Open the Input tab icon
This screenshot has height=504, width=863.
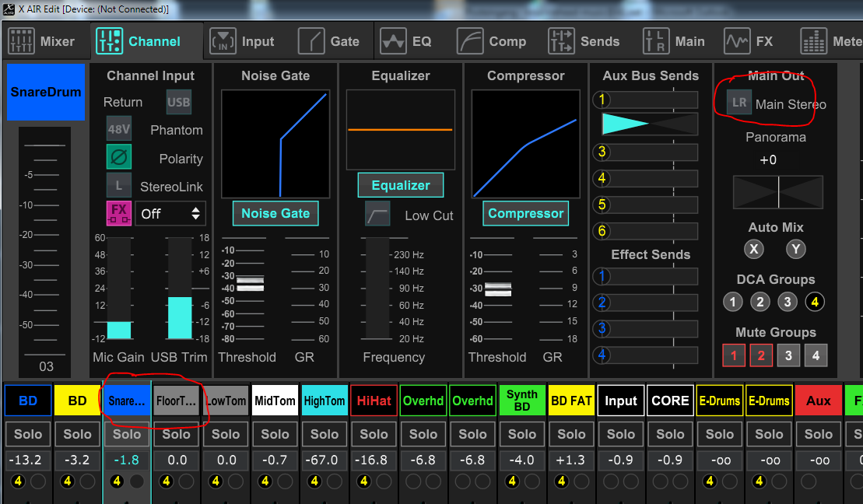click(x=223, y=41)
